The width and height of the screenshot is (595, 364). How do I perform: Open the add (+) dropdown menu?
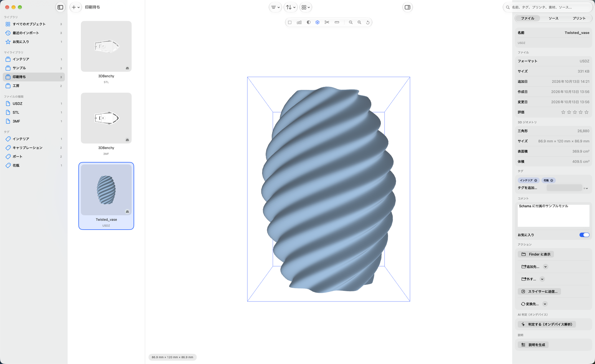[x=76, y=7]
